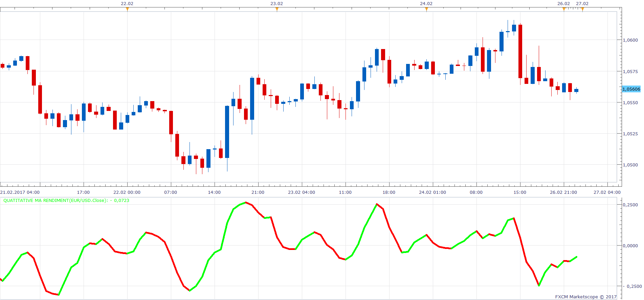
Task: Click the 27.02 04:00 time axis label
Action: 607,192
